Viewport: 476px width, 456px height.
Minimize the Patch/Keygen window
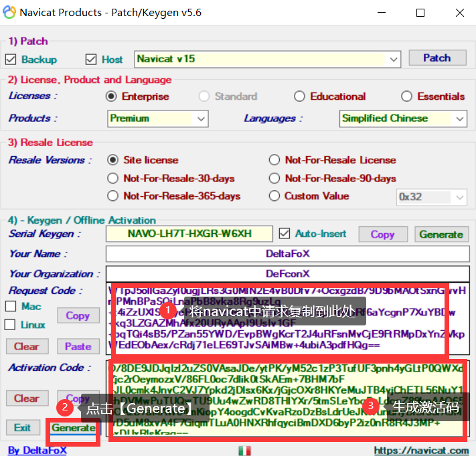coord(382,13)
